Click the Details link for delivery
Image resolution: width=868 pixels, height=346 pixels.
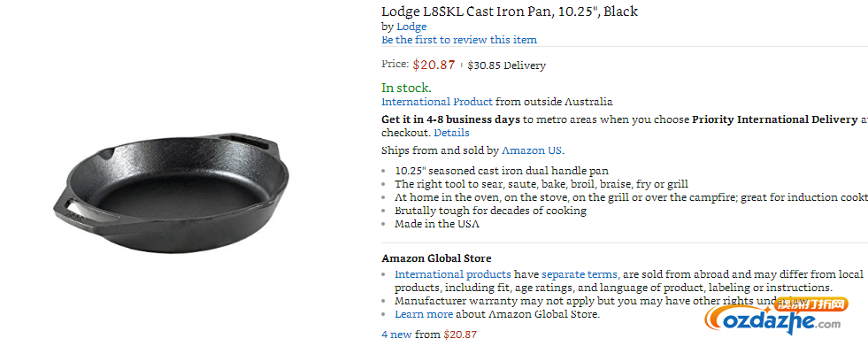pyautogui.click(x=451, y=133)
